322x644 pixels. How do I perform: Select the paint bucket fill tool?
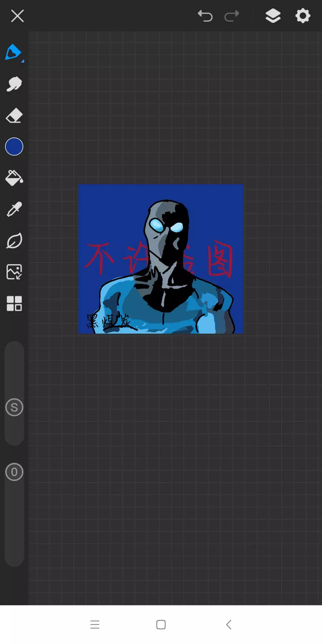(x=14, y=178)
